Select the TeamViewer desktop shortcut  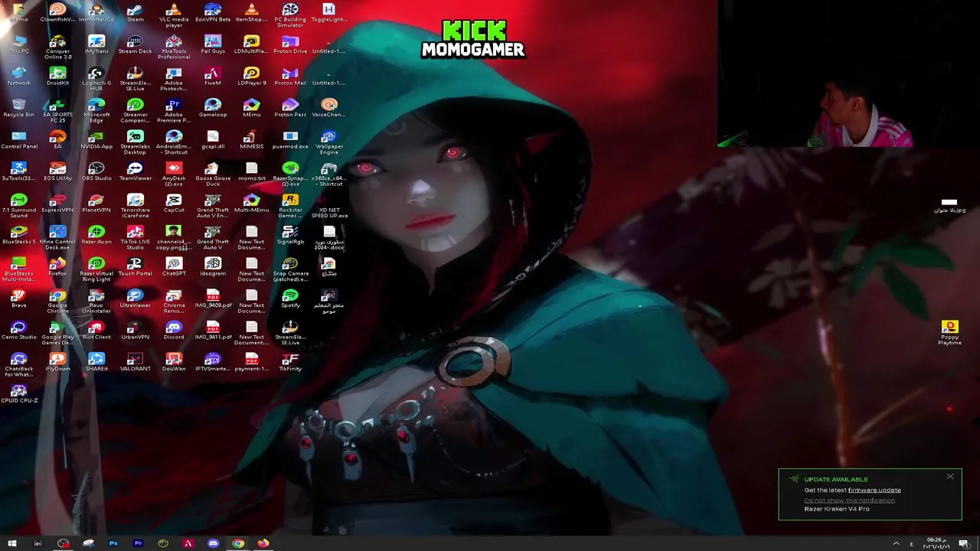click(135, 171)
